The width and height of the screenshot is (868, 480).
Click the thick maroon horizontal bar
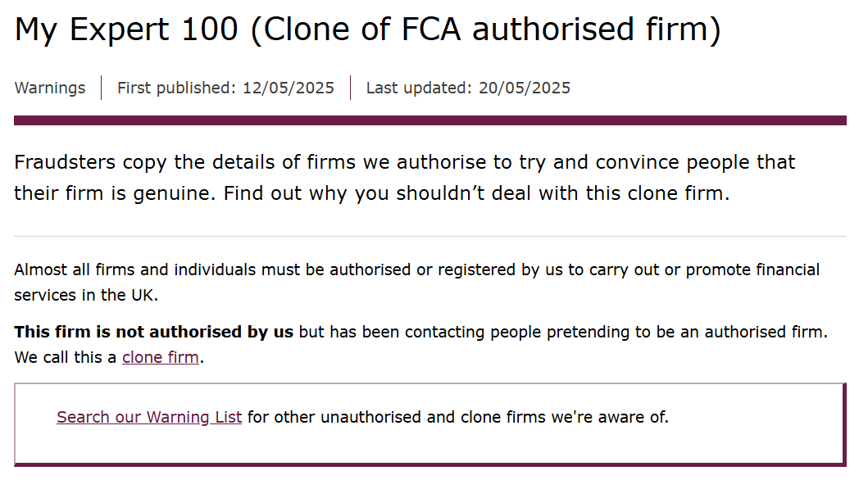tap(430, 120)
